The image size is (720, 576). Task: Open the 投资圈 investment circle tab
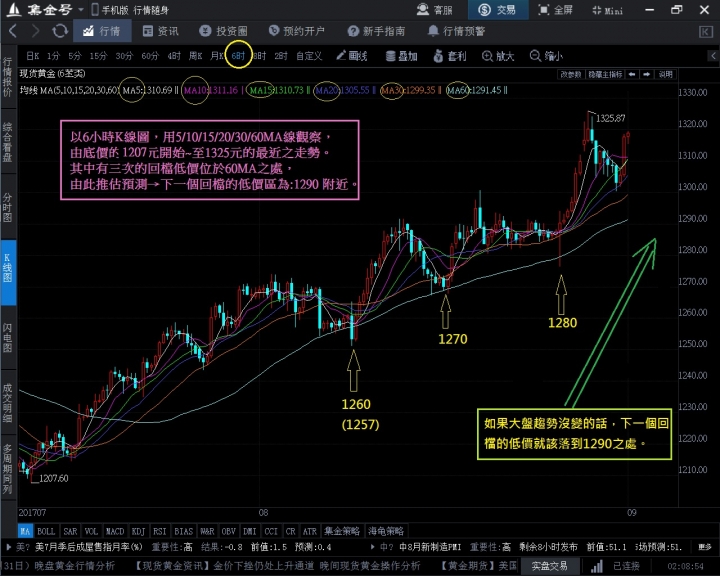click(x=224, y=31)
